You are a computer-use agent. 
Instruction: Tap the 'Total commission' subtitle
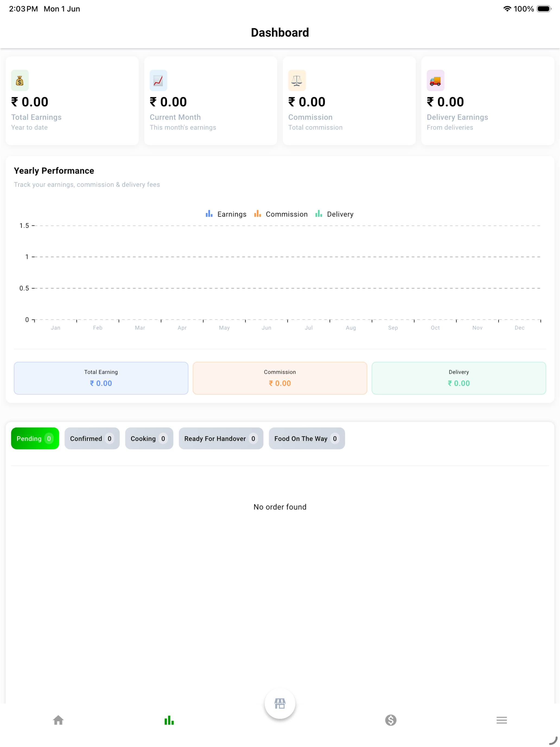point(315,127)
